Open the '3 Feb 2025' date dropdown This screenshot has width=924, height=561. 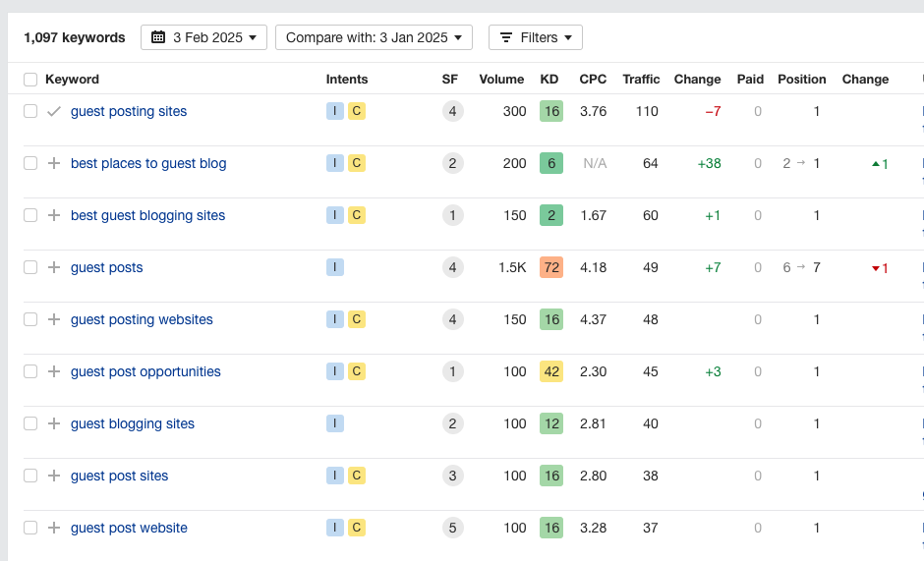(203, 37)
